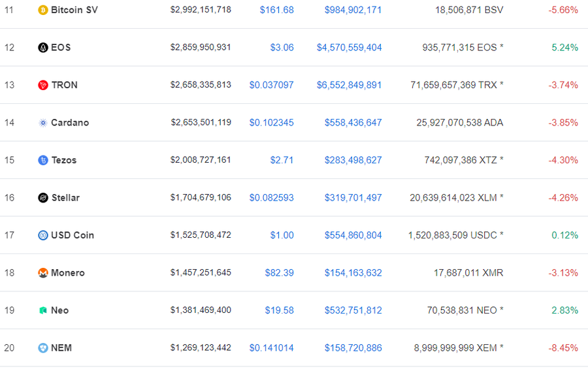Select Monero market cap $1,457,251,645
Screen dimensions: 588x373
tap(201, 272)
